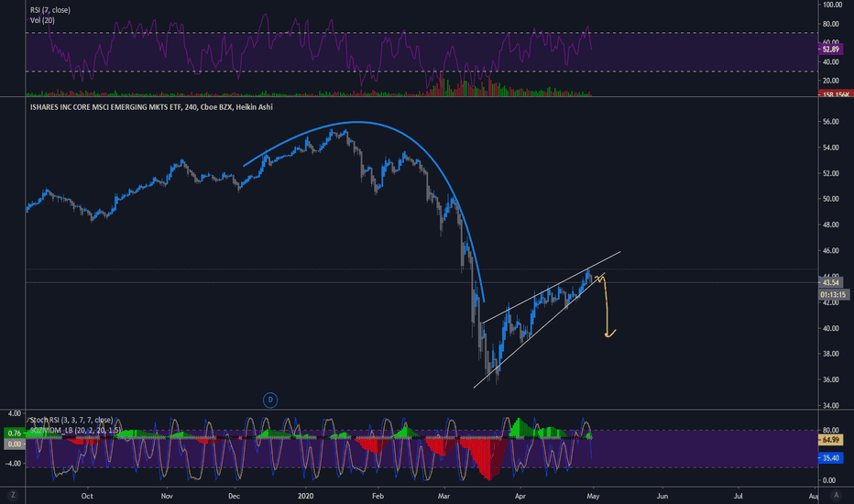Click the Nov label on time axis

coord(167,496)
